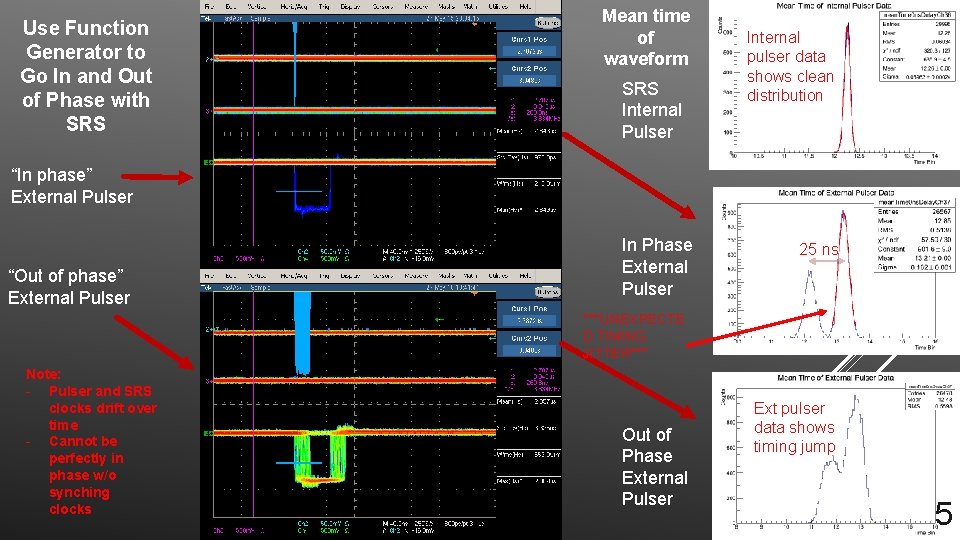Click first Mean readout in bottom oscilloscope
Viewport: 960px width, 540px height.
click(x=527, y=402)
